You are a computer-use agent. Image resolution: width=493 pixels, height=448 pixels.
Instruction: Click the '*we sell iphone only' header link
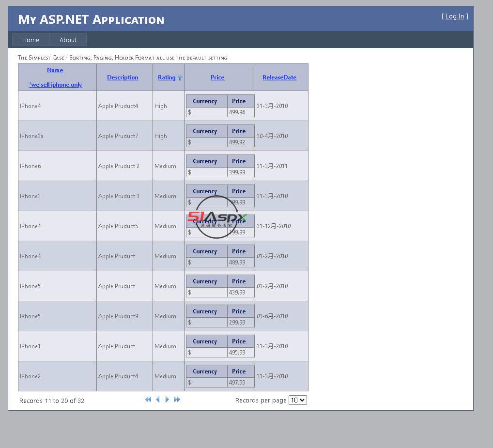[x=55, y=85]
